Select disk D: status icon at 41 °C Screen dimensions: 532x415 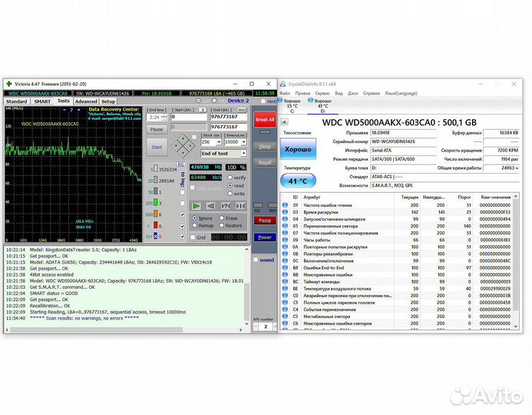point(310,100)
